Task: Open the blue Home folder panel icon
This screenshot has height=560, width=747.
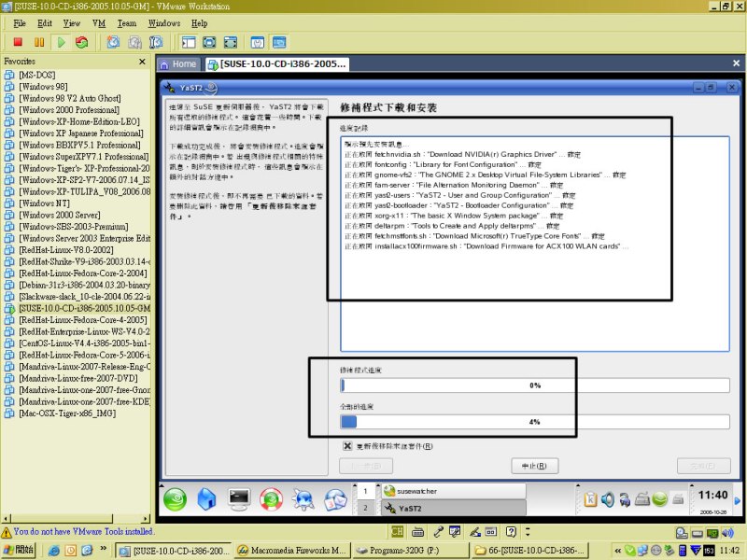Action: coord(206,499)
